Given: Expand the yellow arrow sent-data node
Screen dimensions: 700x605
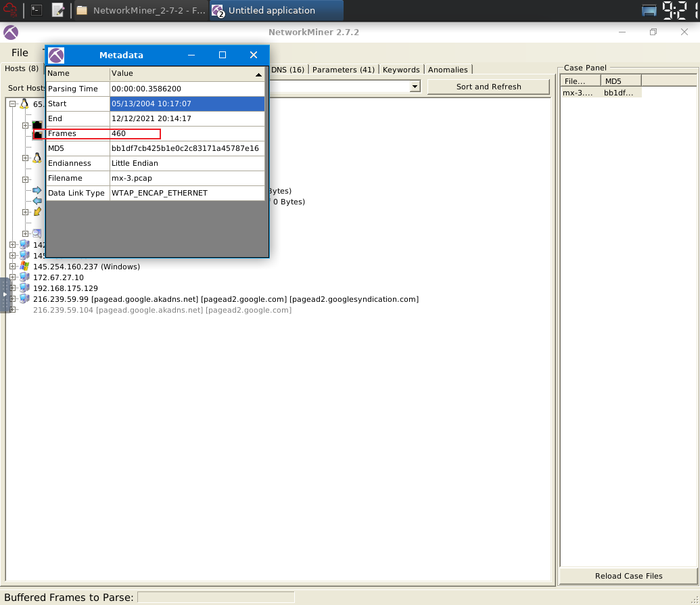Looking at the screenshot, I should click(26, 212).
